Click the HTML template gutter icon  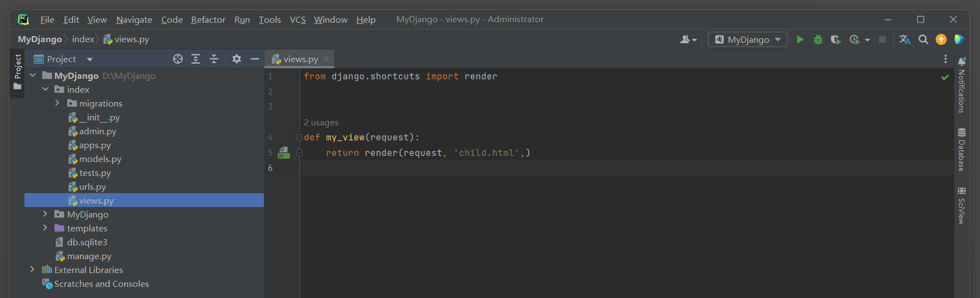(x=284, y=153)
